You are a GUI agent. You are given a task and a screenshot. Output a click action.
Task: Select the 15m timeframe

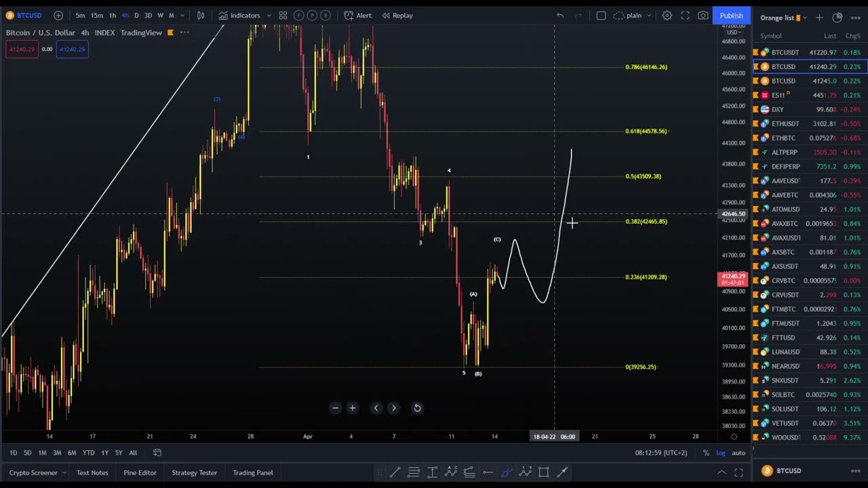(x=97, y=15)
